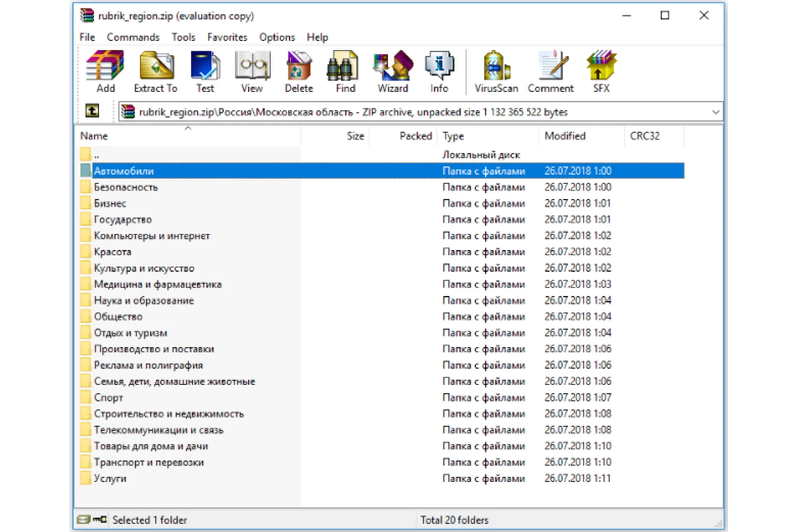Start VirusScan on the archive
Image resolution: width=798 pixels, height=532 pixels.
click(x=496, y=71)
